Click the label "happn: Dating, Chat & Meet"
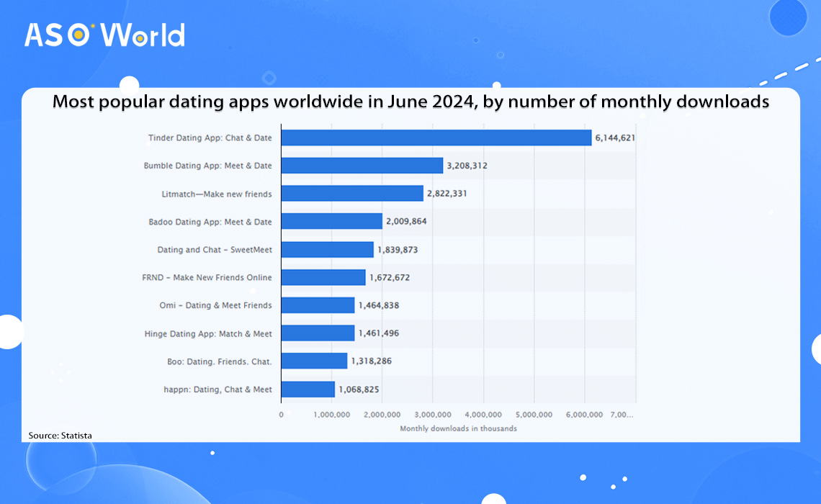Viewport: 821px width, 504px height. (217, 390)
